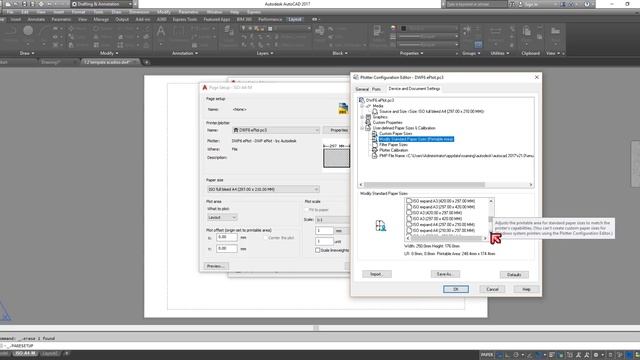Screen dimensions: 640x360
Task: Click the Preview button in Page Setup
Action: tap(216, 266)
